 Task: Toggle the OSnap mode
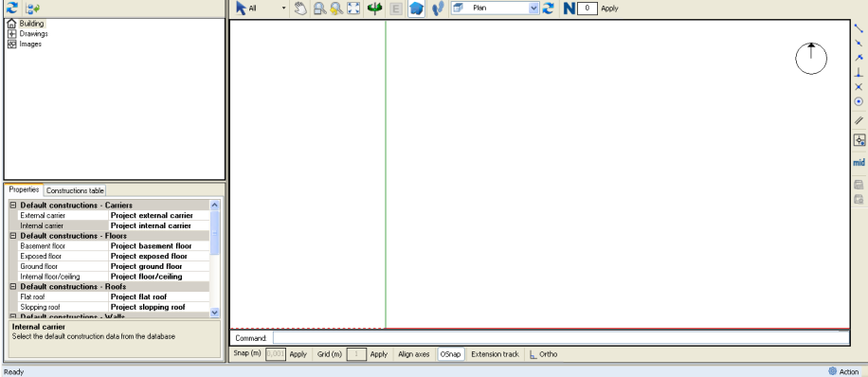coord(451,354)
